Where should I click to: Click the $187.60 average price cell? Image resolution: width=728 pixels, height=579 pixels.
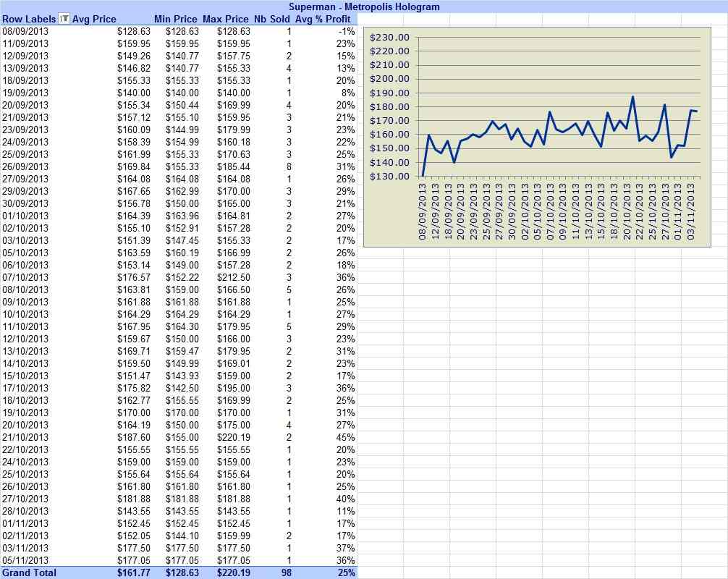point(134,437)
